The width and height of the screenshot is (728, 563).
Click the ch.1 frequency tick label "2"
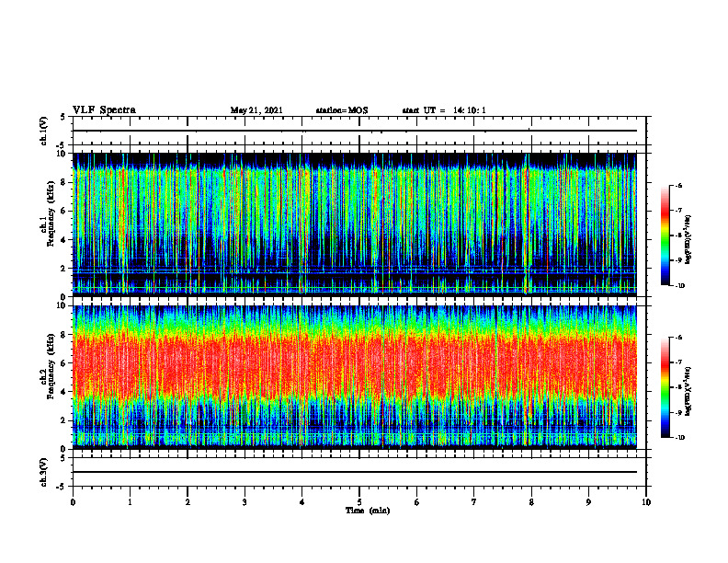[x=64, y=269]
